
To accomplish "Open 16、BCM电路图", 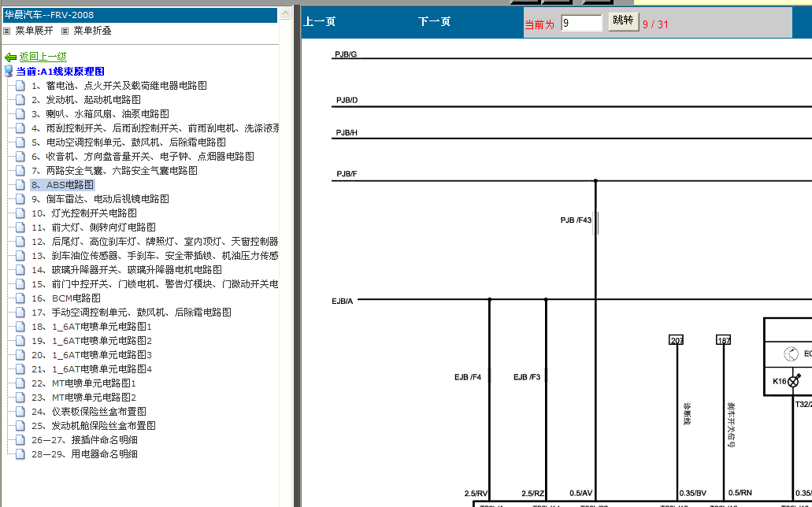I will 66,298.
